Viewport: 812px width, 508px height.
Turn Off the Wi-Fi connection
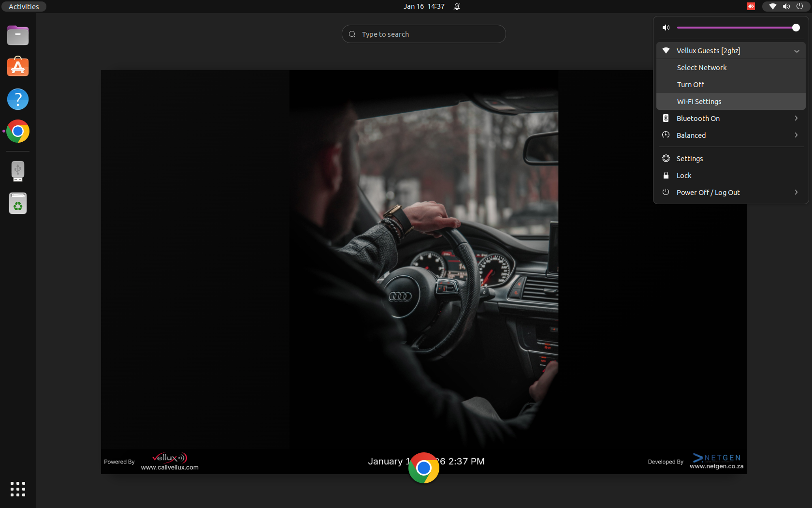pos(690,85)
